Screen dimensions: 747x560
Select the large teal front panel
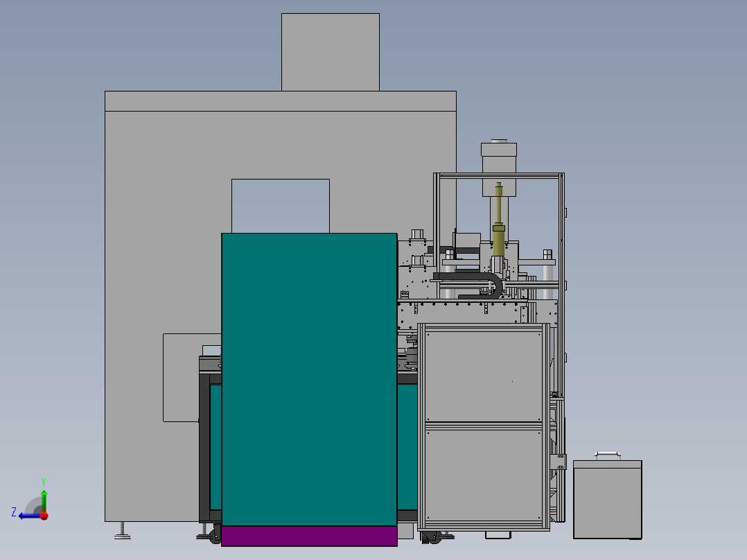click(309, 379)
